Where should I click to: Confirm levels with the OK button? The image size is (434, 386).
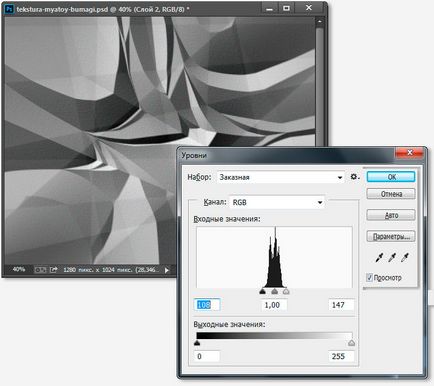tap(391, 177)
